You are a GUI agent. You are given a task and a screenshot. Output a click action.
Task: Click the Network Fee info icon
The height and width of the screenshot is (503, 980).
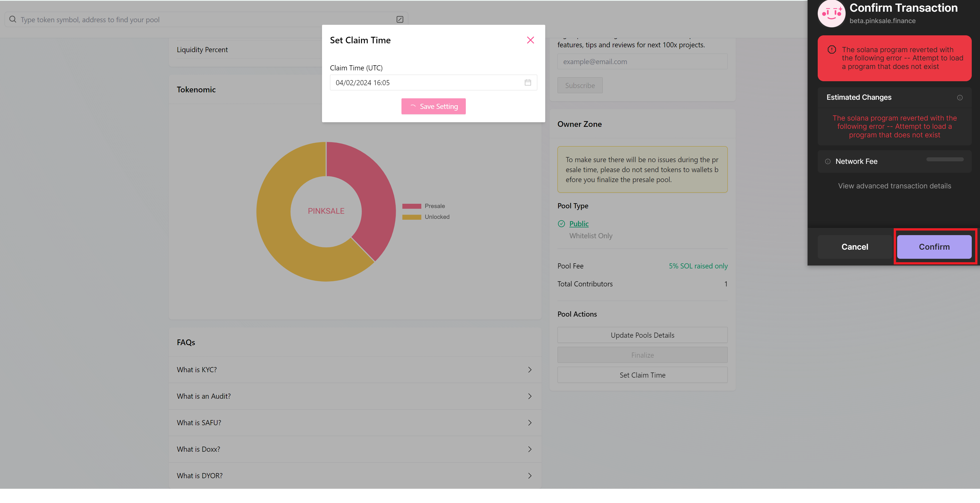[x=827, y=162]
